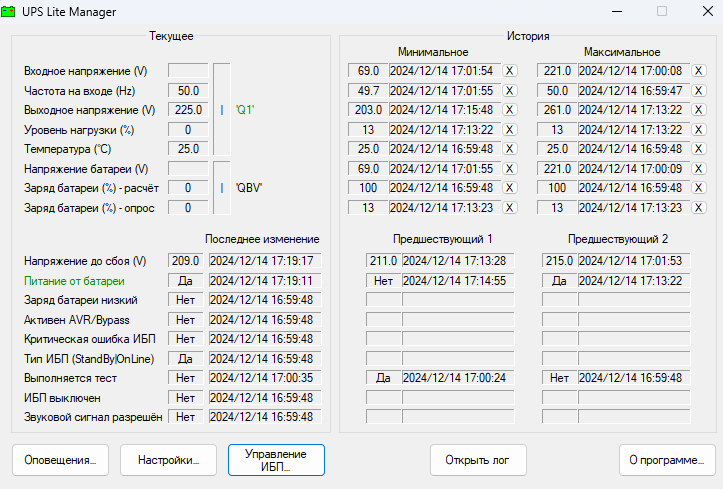Viewport: 723px width, 489px height.
Task: Open О программе... about dialog
Action: click(x=666, y=461)
